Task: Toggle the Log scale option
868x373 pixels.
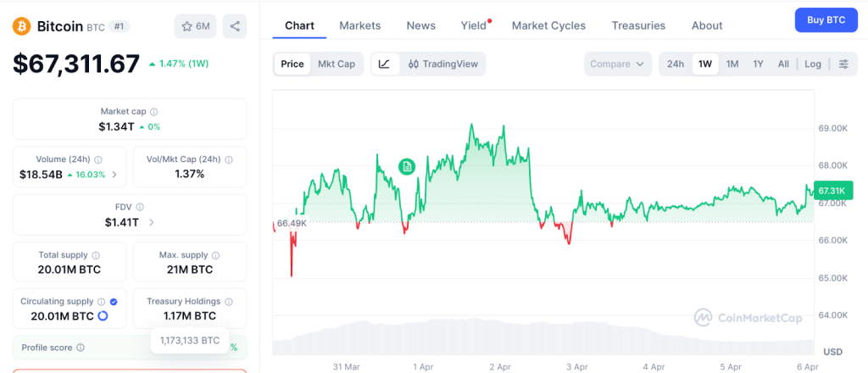Action: [x=813, y=64]
